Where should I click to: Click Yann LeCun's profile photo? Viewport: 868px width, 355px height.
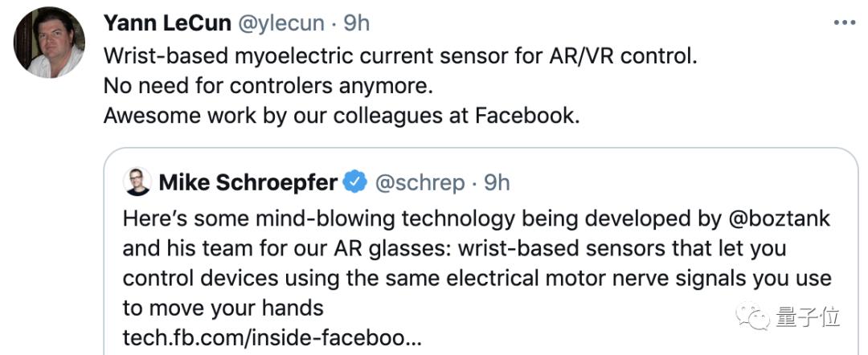(x=49, y=44)
